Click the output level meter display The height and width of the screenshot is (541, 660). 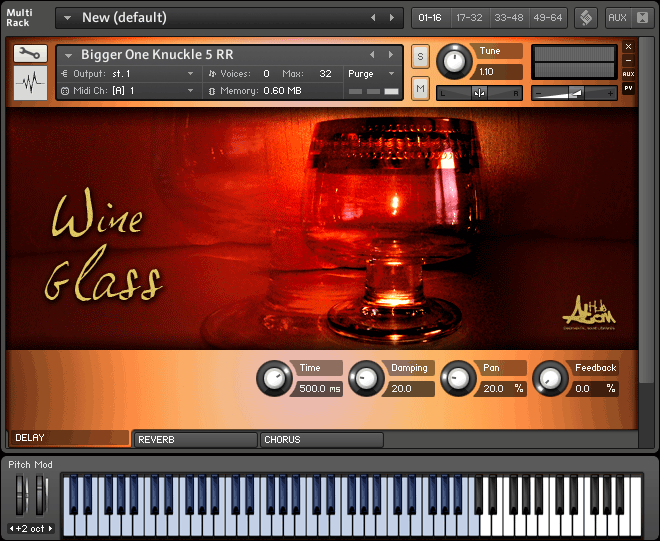574,62
